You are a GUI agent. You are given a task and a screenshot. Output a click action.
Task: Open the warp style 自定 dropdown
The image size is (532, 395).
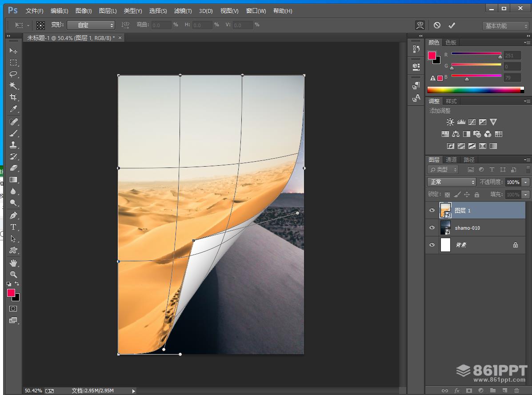(91, 25)
